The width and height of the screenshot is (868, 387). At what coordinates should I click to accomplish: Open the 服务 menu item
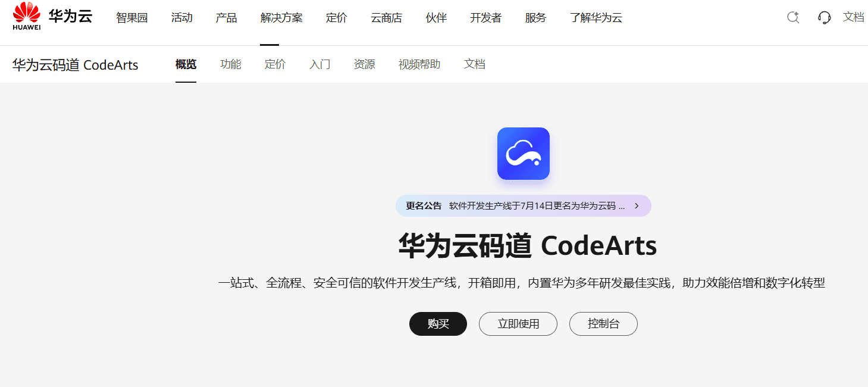tap(535, 18)
